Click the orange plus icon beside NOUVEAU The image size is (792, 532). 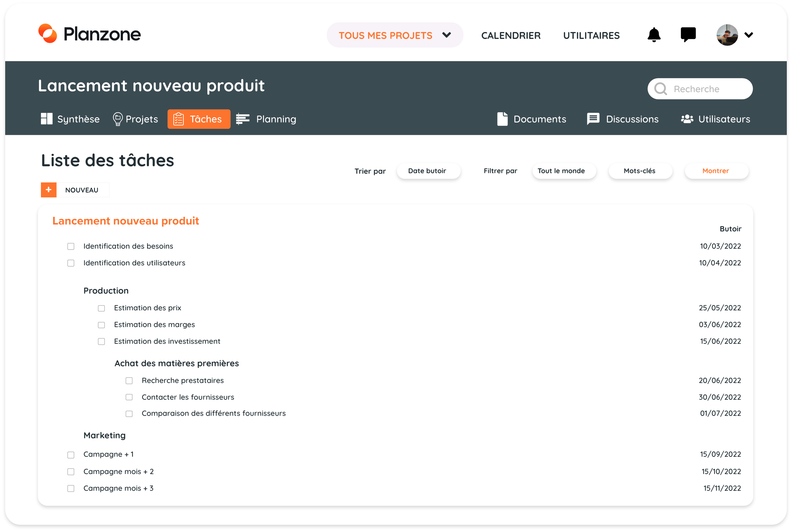[x=48, y=190]
